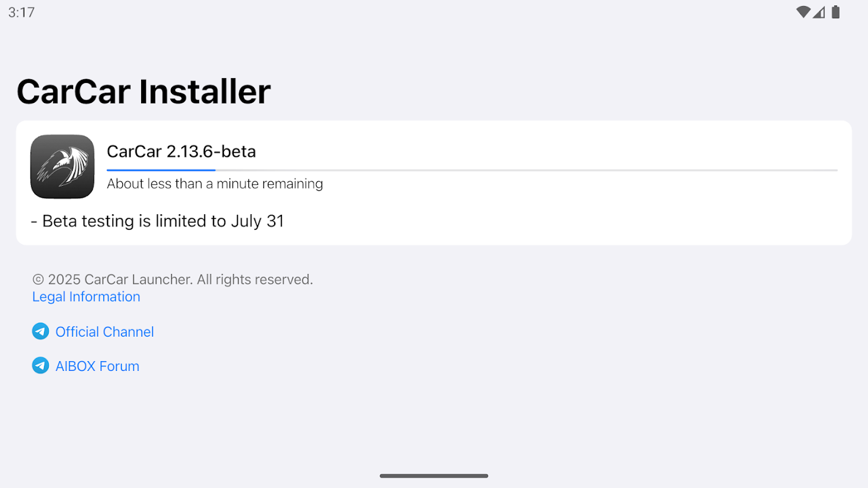
Task: Tap the bottom navigation gesture handle
Action: [x=433, y=476]
